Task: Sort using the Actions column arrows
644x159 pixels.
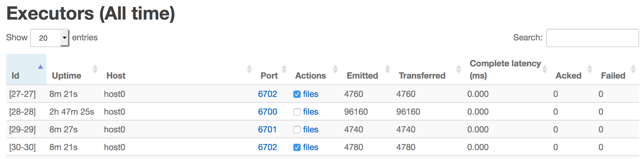Action: pyautogui.click(x=335, y=69)
